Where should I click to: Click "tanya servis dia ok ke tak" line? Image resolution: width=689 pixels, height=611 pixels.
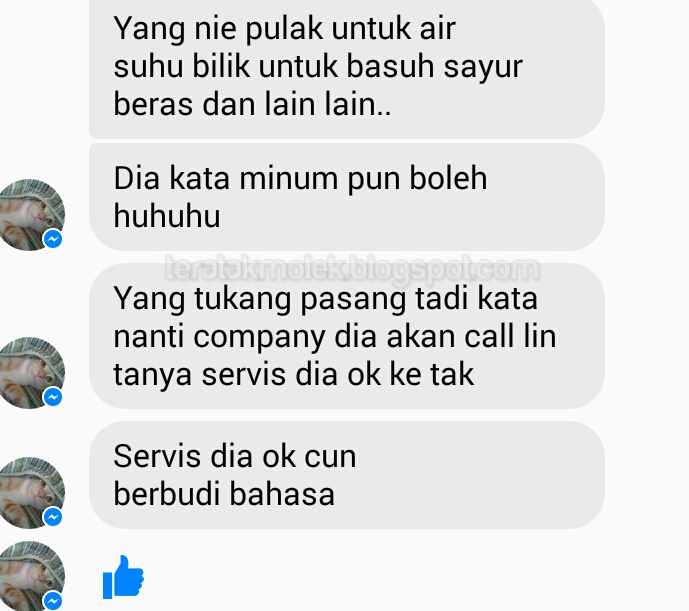pyautogui.click(x=294, y=375)
